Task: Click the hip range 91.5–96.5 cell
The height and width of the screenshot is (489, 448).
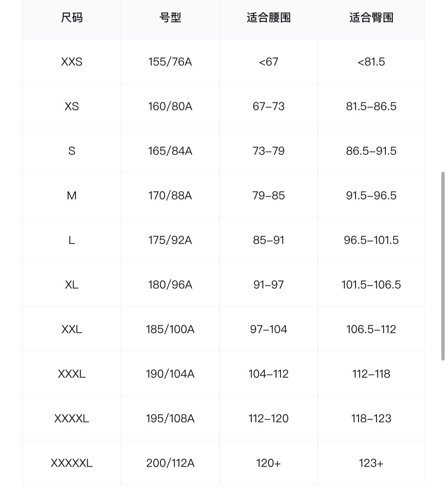Action: point(371,195)
